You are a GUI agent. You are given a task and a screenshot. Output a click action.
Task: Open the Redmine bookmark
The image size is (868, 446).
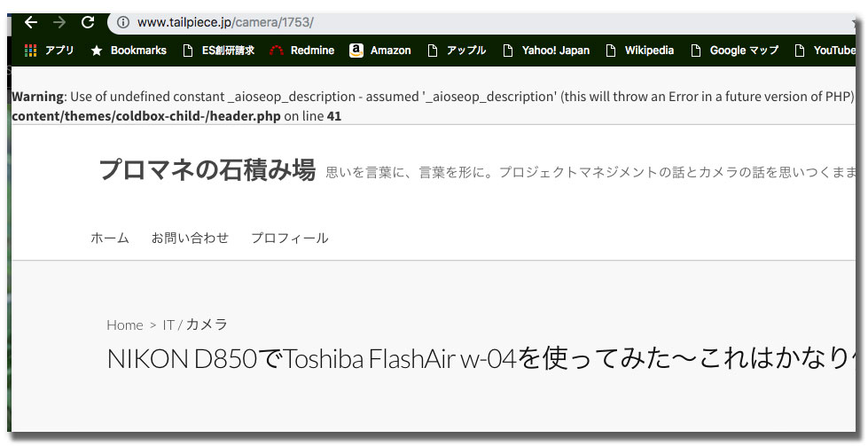[301, 51]
